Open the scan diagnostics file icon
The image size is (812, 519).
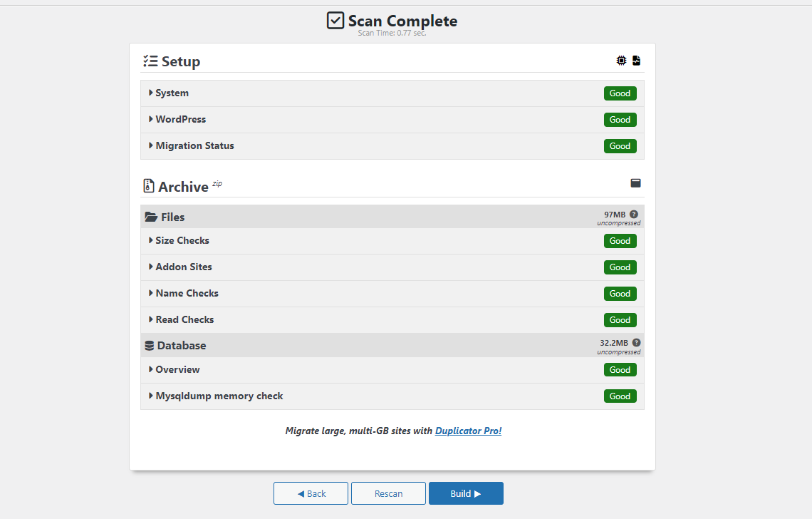tap(636, 61)
